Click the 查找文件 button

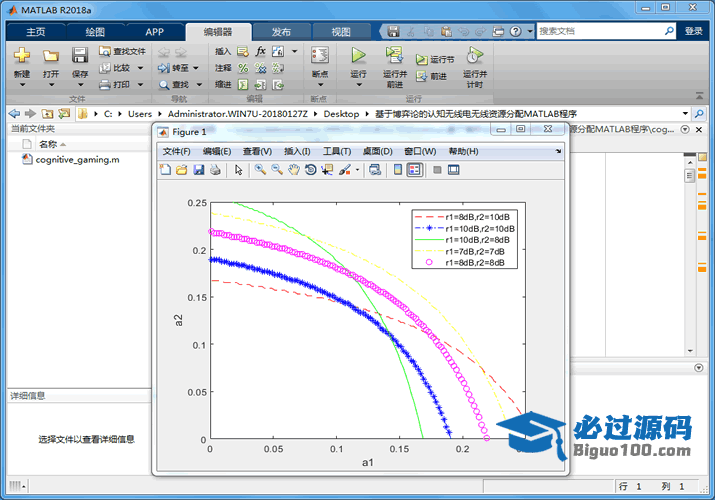click(x=122, y=51)
